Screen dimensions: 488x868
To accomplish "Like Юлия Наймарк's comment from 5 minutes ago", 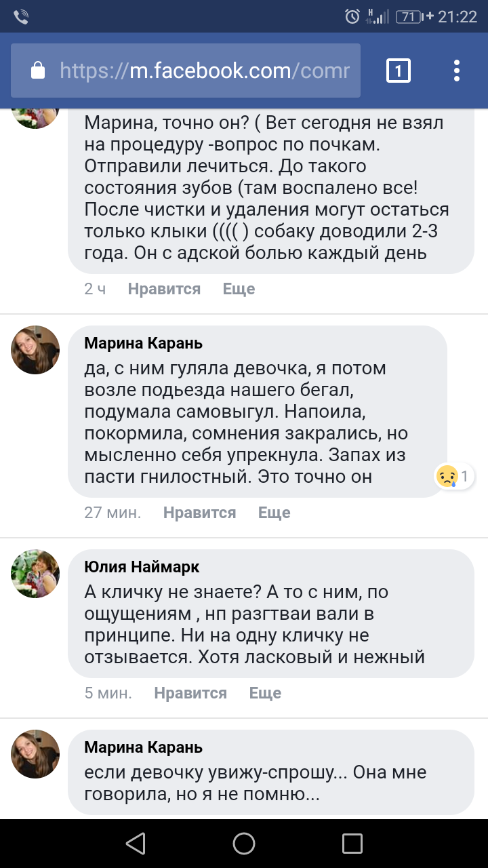I will pyautogui.click(x=190, y=693).
